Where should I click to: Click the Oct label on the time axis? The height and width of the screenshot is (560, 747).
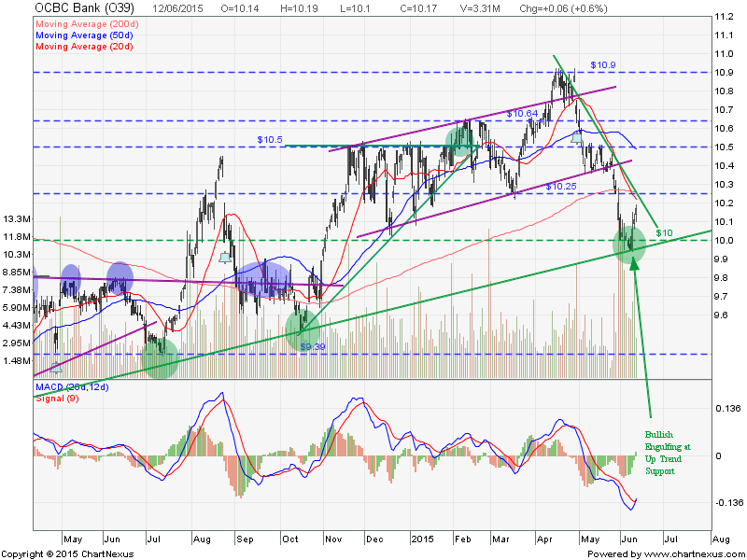point(290,539)
